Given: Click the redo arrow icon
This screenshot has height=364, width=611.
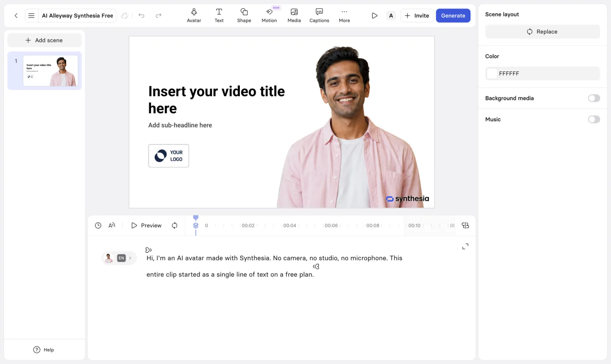Looking at the screenshot, I should pyautogui.click(x=158, y=16).
